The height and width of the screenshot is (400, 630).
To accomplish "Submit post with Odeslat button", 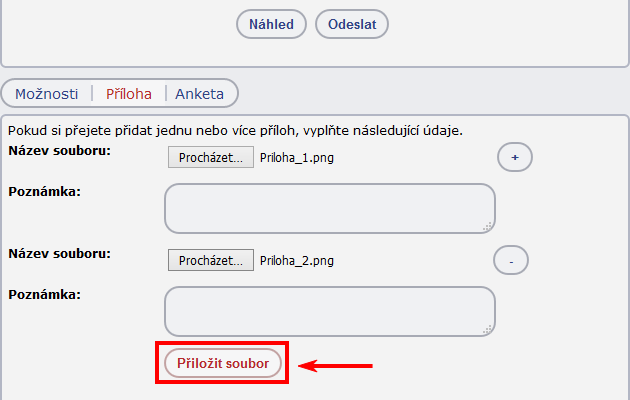I will tap(352, 24).
